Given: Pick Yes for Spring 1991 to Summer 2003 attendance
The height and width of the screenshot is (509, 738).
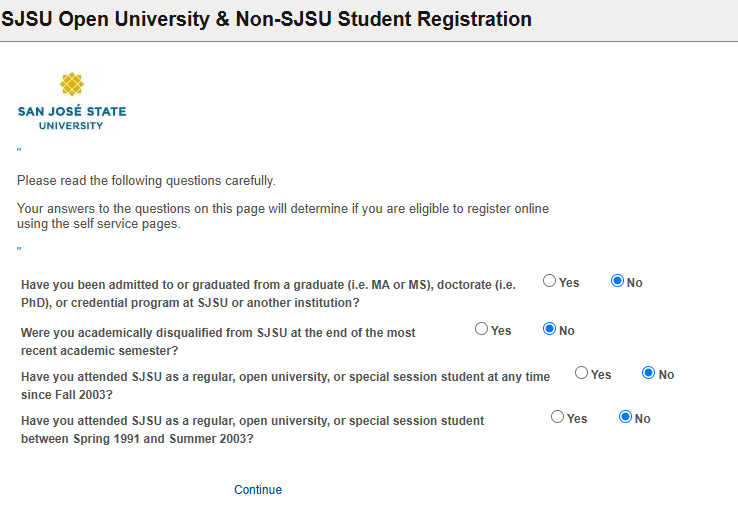Looking at the screenshot, I should coord(557,417).
